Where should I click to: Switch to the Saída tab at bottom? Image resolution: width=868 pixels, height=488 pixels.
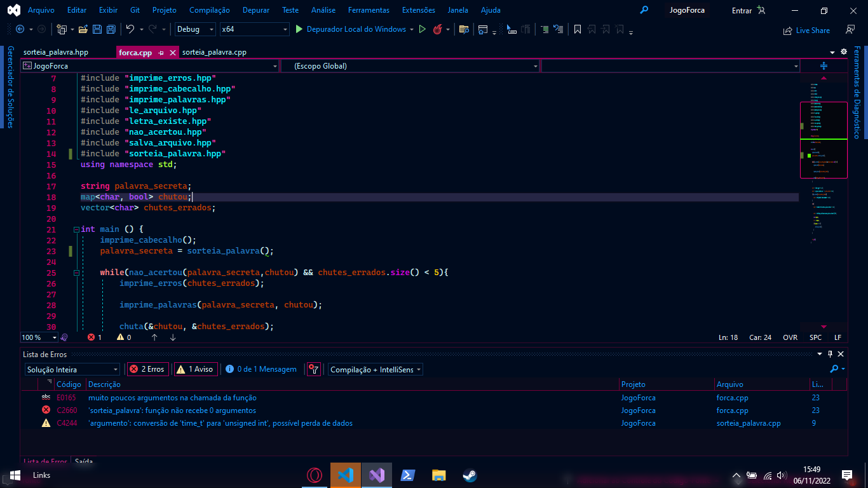[x=83, y=462]
